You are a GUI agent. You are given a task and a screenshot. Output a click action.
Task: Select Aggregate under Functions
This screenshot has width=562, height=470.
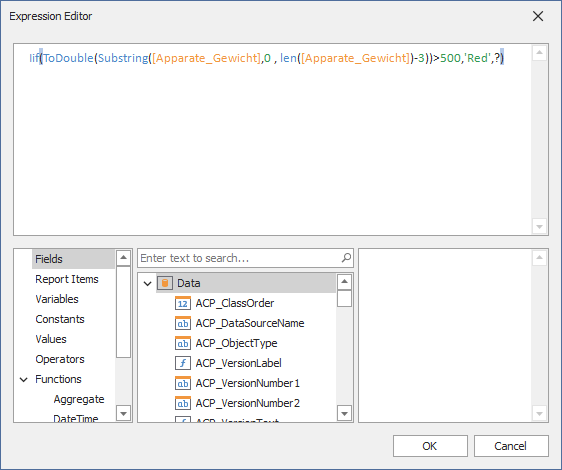[x=79, y=399]
